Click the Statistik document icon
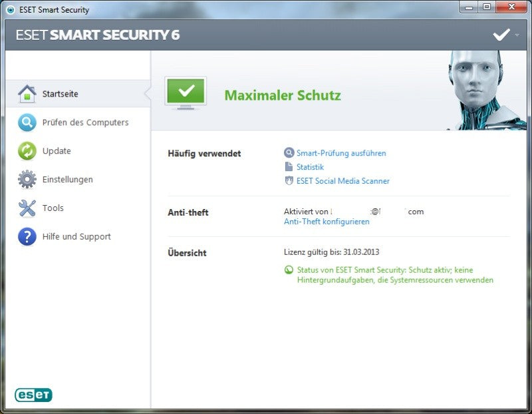 point(289,167)
